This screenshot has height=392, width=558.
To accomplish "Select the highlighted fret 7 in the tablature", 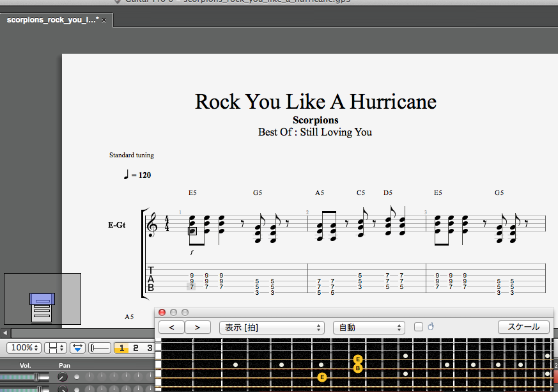I will click(x=192, y=286).
